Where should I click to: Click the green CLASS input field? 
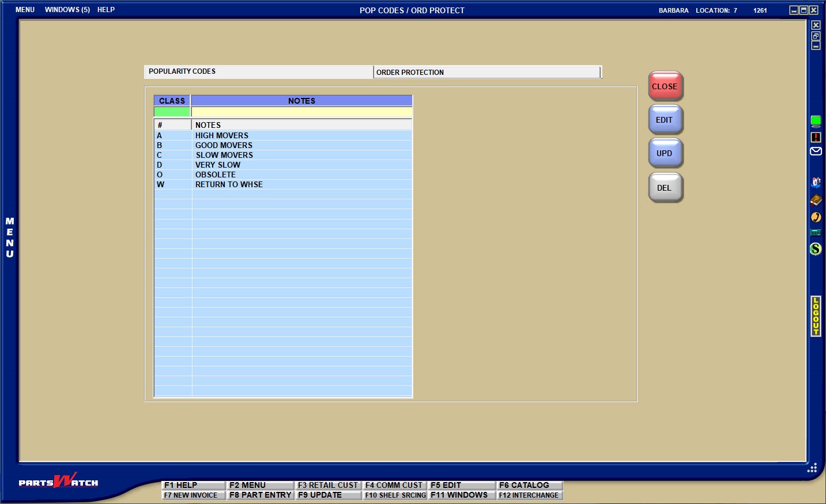[x=172, y=112]
